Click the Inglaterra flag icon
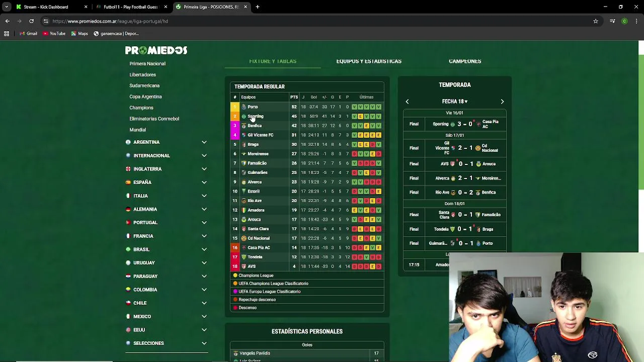The height and width of the screenshot is (362, 644). tap(128, 169)
